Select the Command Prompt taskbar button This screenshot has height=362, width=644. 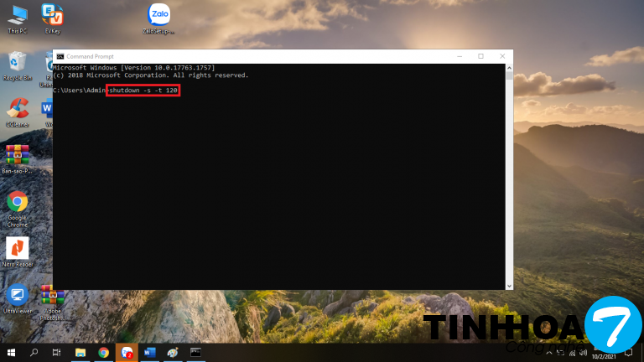pos(195,353)
